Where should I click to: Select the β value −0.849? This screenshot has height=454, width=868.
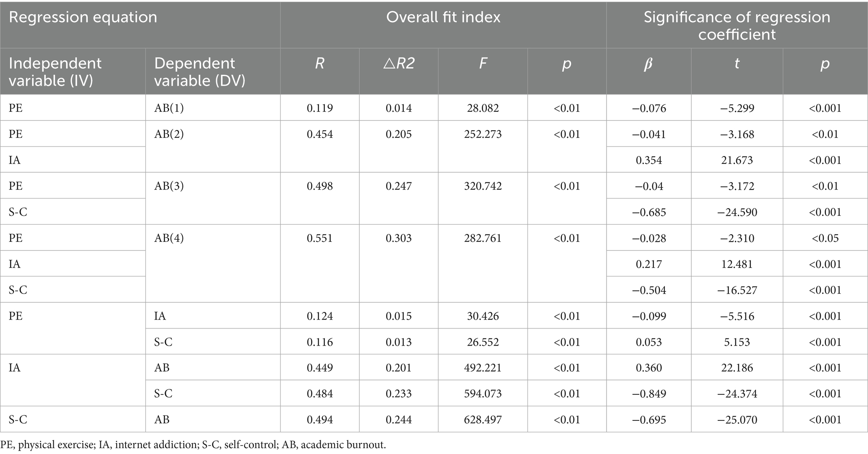pos(649,394)
